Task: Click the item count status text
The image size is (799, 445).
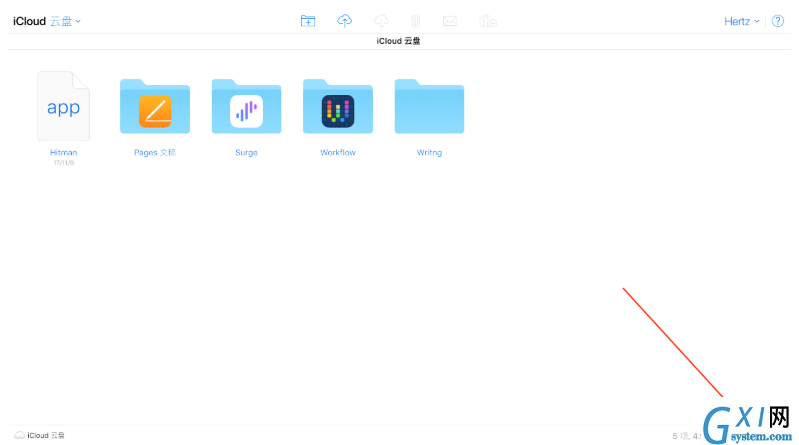Action: [x=686, y=436]
